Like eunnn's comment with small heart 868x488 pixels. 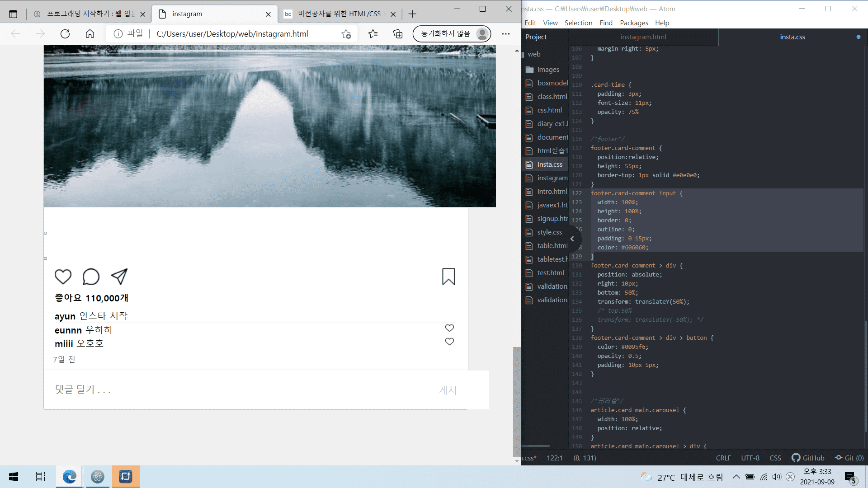[449, 328]
